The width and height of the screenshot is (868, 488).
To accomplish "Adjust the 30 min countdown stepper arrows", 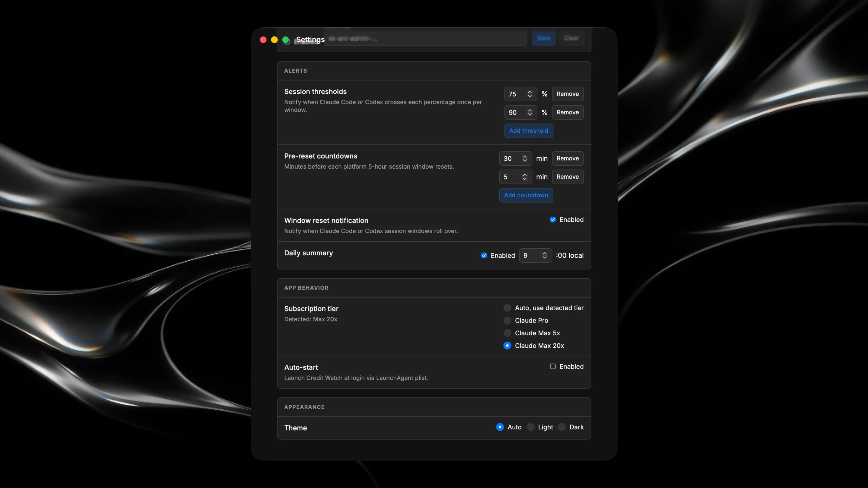I will 524,158.
